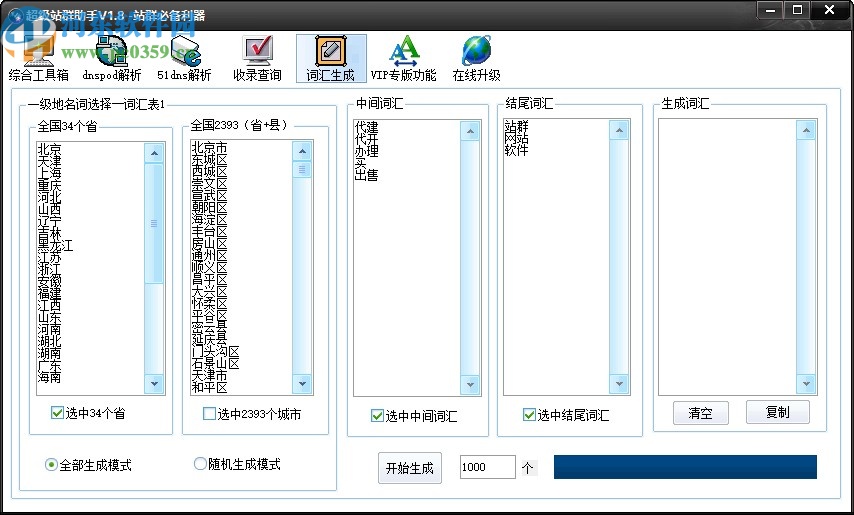This screenshot has height=515, width=854.
Task: Select 站群 in ending words list
Action: pyautogui.click(x=516, y=126)
